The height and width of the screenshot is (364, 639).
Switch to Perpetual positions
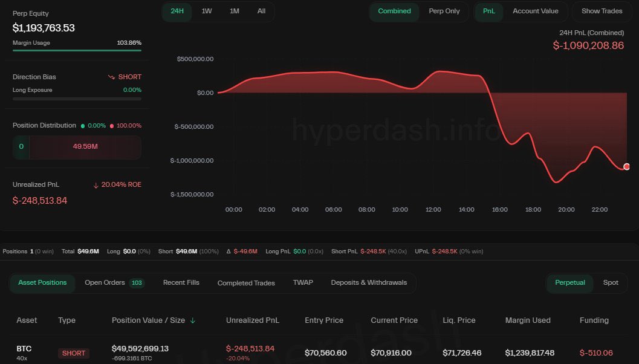[x=569, y=282]
